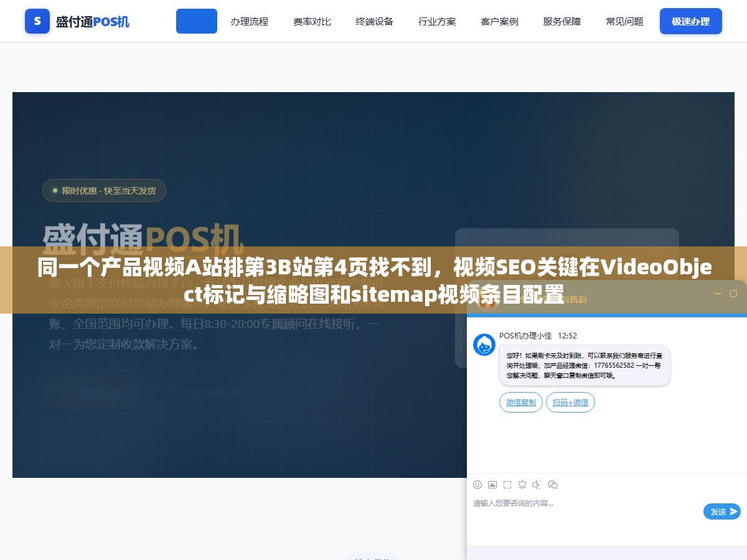Take a screenshot via chat toolbar icon
The width and height of the screenshot is (747, 560).
tap(507, 485)
